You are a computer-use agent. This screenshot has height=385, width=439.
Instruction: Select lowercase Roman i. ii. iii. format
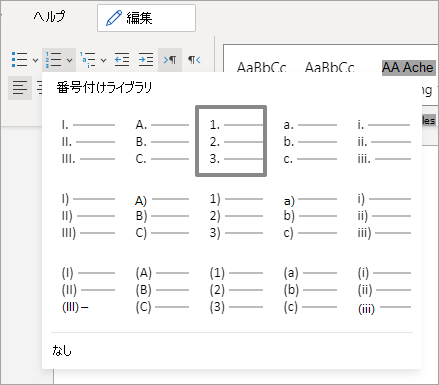point(384,142)
